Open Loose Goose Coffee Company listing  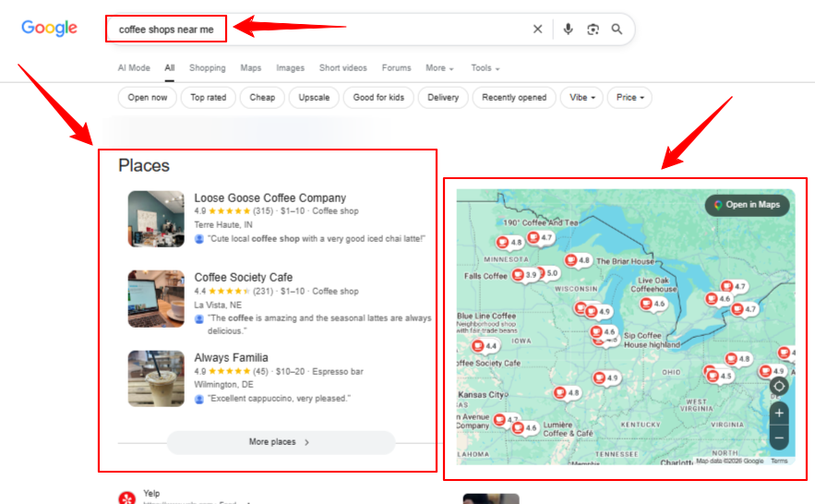click(270, 198)
